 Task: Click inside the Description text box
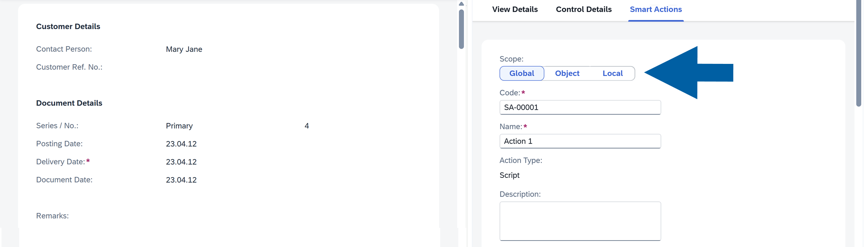point(579,221)
